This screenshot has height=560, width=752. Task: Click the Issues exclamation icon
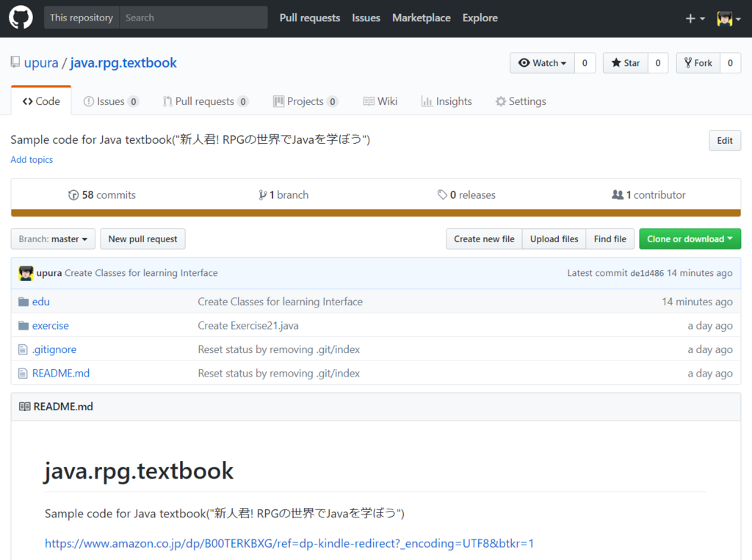(x=89, y=101)
